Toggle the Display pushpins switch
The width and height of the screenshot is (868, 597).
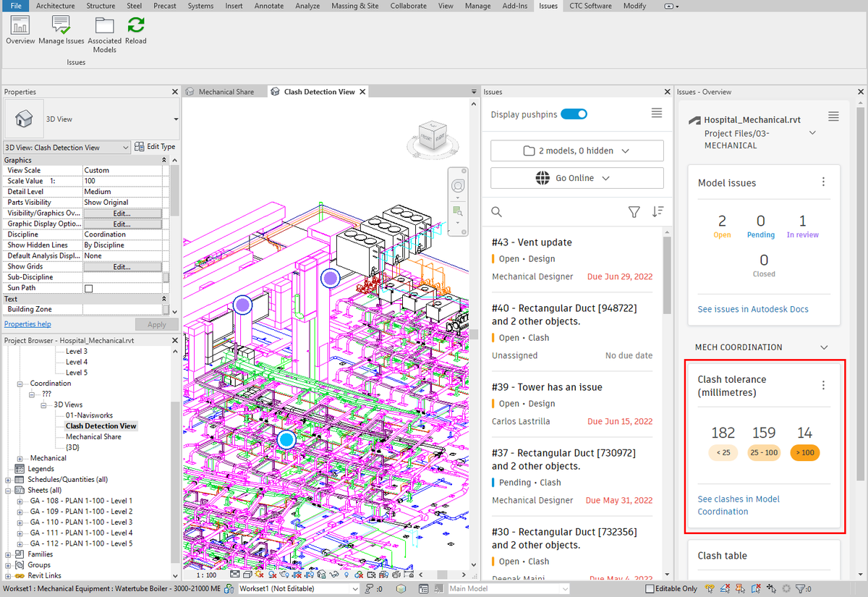(x=574, y=114)
